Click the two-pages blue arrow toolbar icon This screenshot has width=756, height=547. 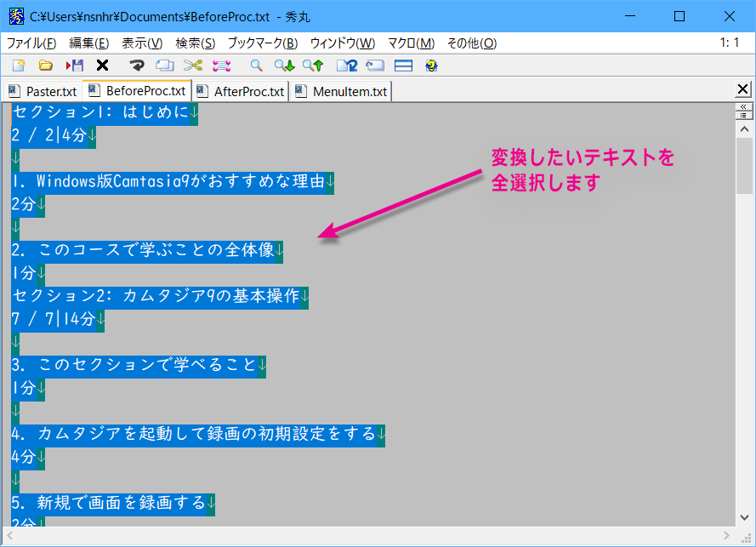click(x=347, y=66)
